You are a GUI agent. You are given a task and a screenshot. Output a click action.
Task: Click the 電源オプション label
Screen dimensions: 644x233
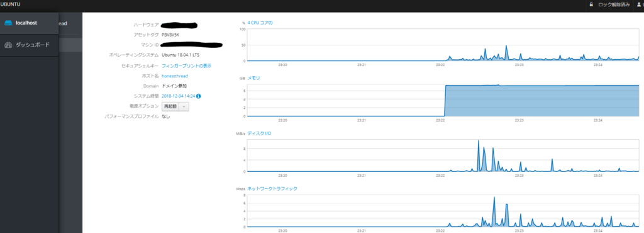144,106
